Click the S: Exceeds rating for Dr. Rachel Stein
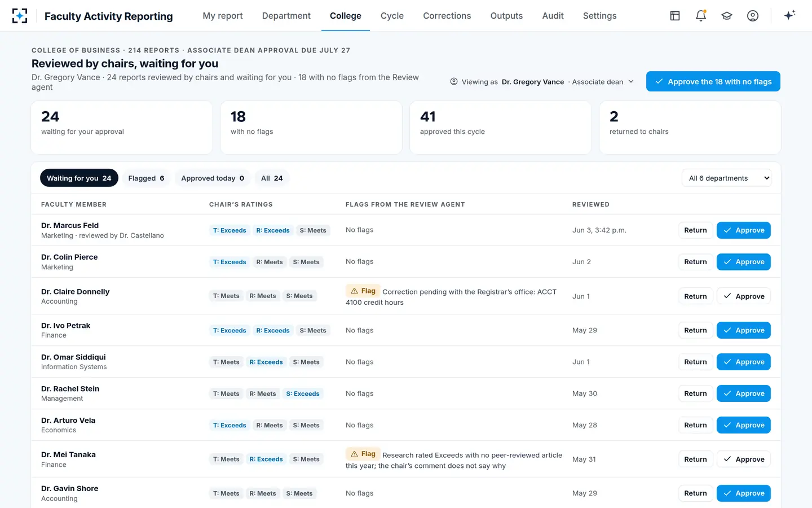 click(303, 393)
